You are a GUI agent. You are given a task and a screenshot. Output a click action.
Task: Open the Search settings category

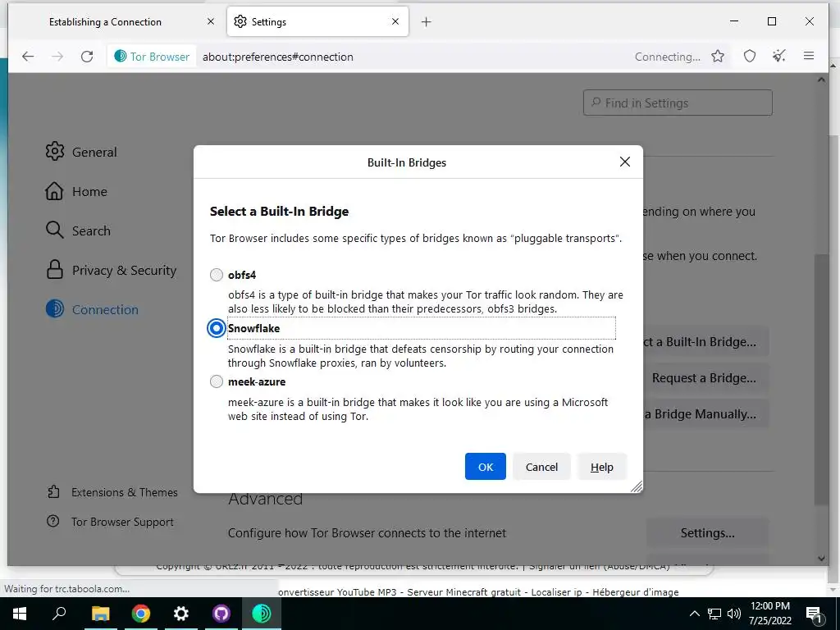(x=78, y=231)
